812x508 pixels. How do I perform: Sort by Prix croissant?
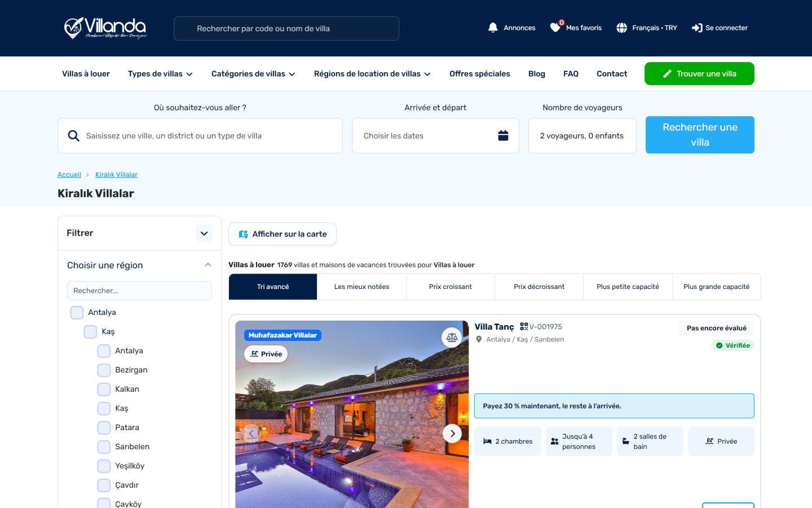450,287
